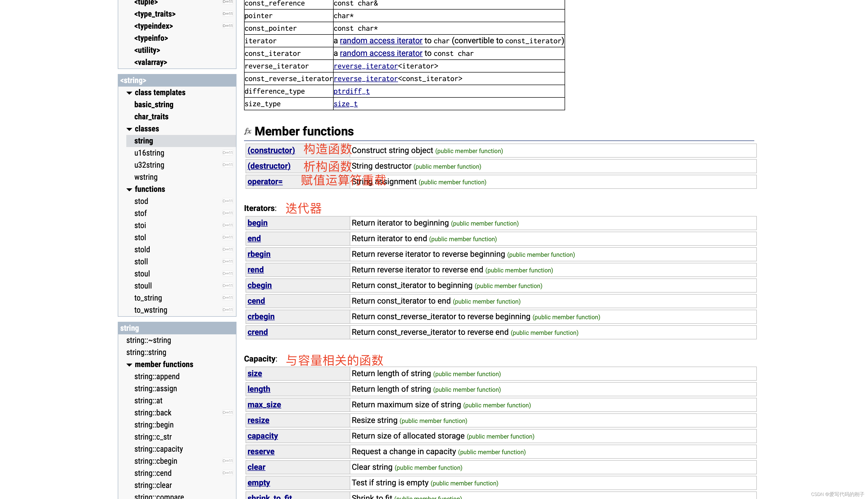Collapse the member functions tree section

[129, 365]
